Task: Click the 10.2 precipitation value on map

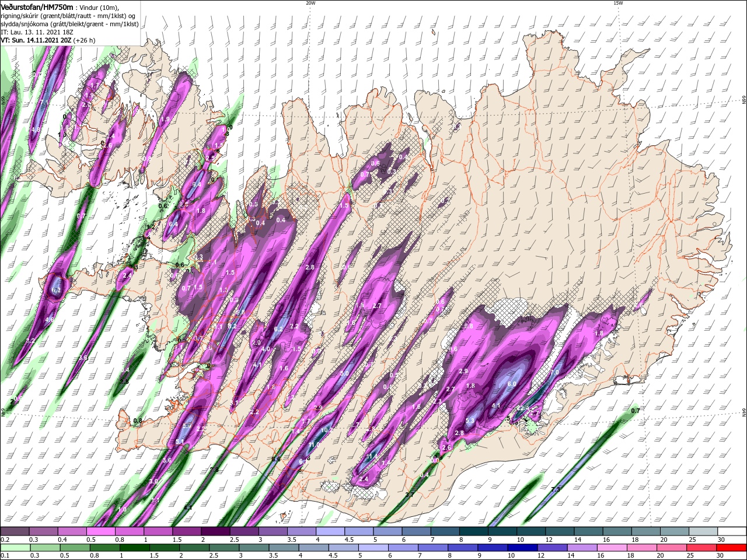Action: point(327,430)
